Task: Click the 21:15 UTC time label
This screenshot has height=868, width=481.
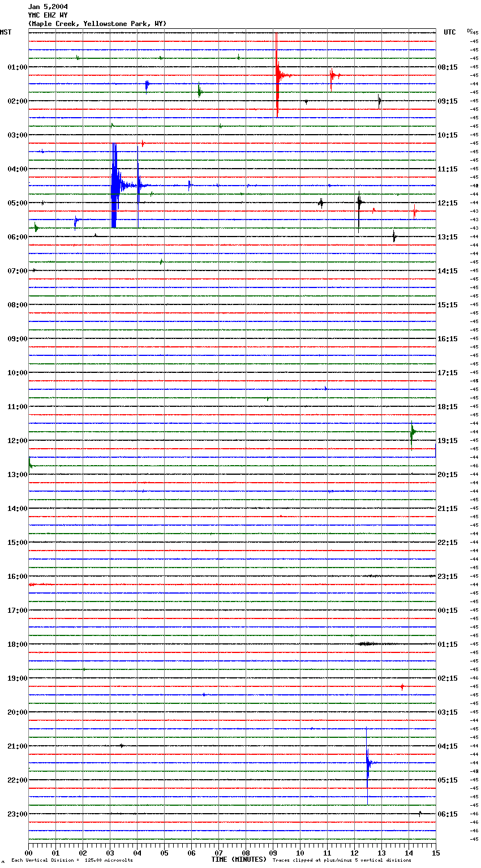Action: pos(448,509)
